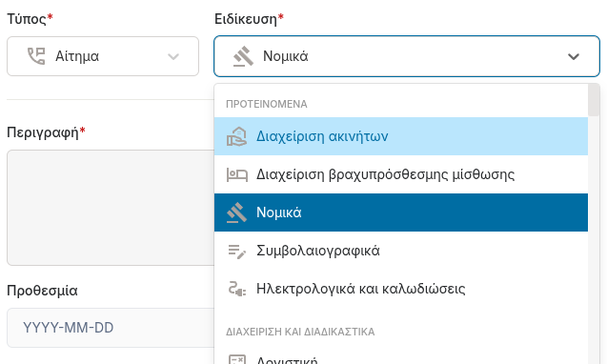Click the Προθεσμία field label
607x364 pixels.
[x=42, y=291]
